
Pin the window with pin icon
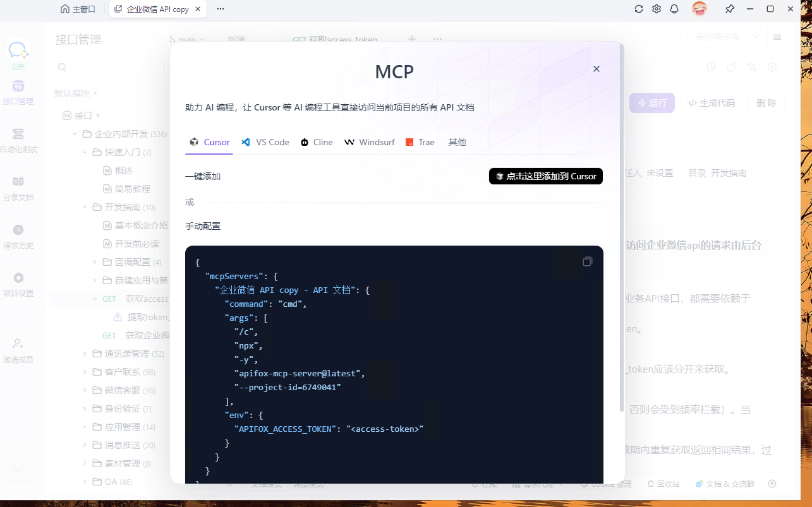pyautogui.click(x=729, y=9)
